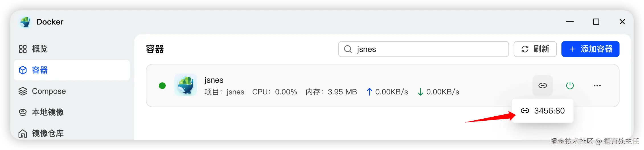
Task: Open the Compose section
Action: point(49,91)
